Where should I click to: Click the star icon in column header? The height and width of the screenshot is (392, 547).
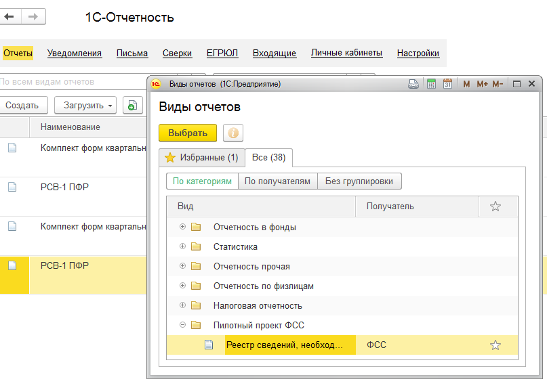(x=495, y=206)
